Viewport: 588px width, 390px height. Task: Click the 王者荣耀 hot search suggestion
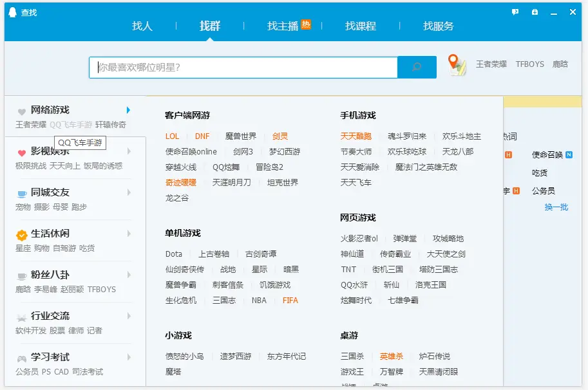point(491,64)
